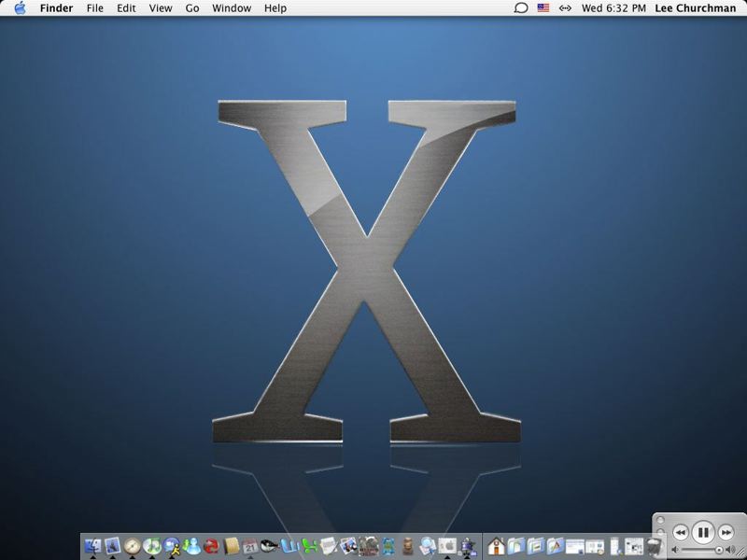Viewport: 747px width, 560px height.
Task: Adjust the mini player volume slider
Action: point(698,551)
